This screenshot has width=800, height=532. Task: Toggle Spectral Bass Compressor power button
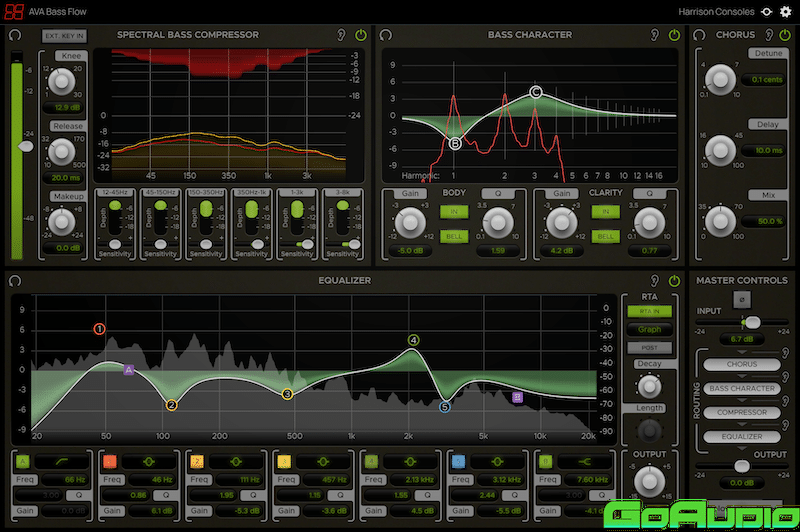(x=361, y=35)
